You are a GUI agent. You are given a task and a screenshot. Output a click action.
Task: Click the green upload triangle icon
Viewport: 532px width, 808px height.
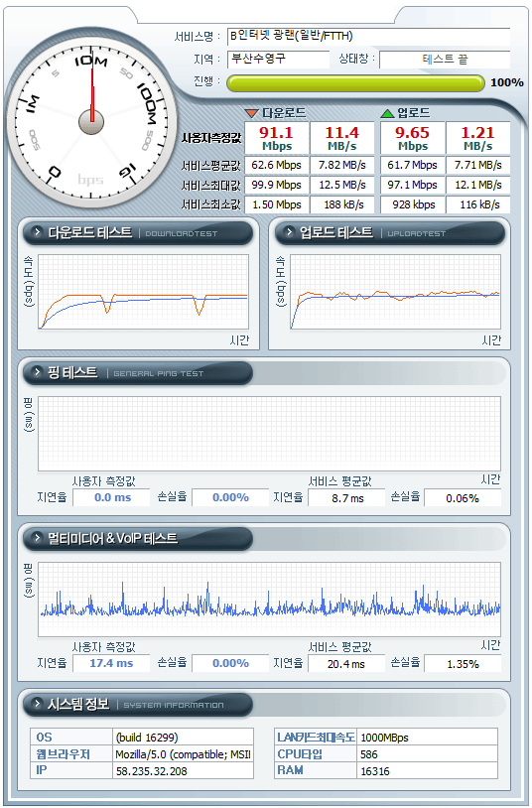click(x=387, y=113)
